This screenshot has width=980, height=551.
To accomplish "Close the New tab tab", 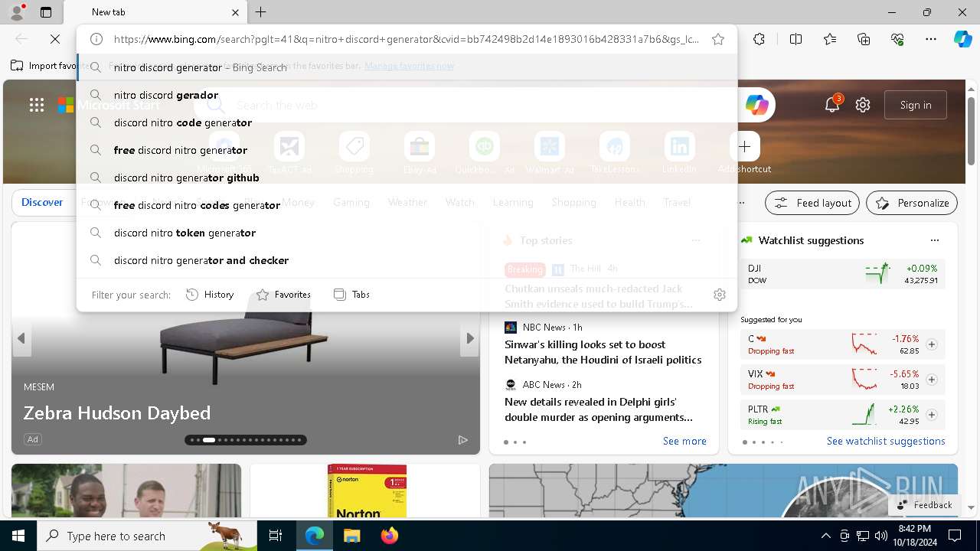I will point(235,12).
